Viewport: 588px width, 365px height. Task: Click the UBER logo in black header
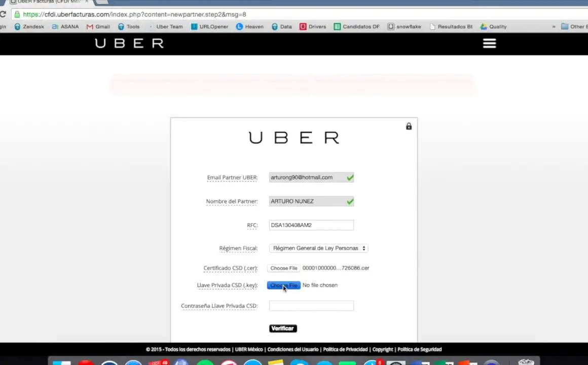tap(129, 44)
